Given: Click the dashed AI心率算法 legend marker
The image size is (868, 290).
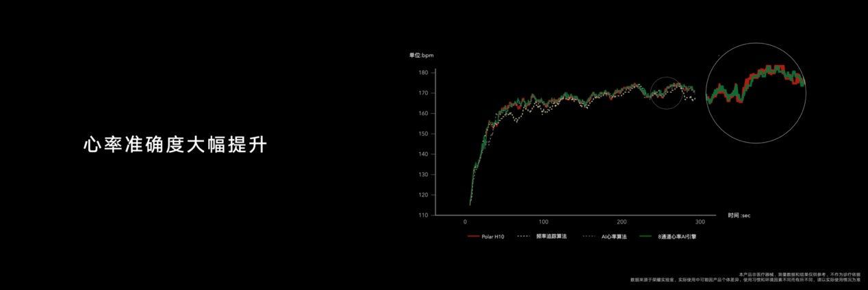Looking at the screenshot, I should tap(589, 237).
